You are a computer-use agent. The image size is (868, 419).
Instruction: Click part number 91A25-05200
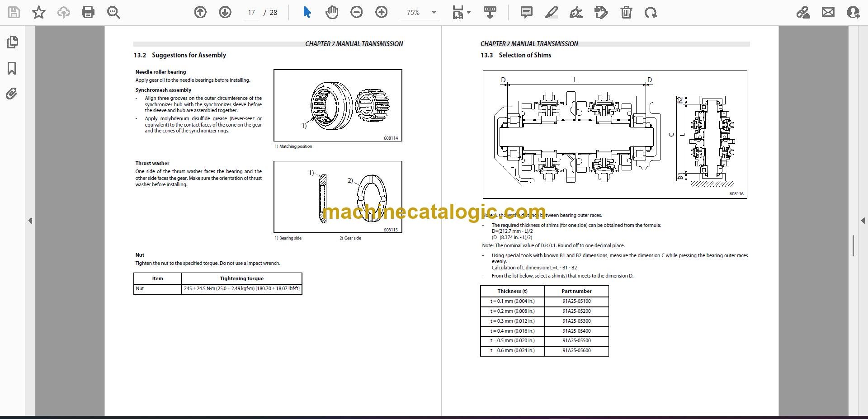[576, 311]
